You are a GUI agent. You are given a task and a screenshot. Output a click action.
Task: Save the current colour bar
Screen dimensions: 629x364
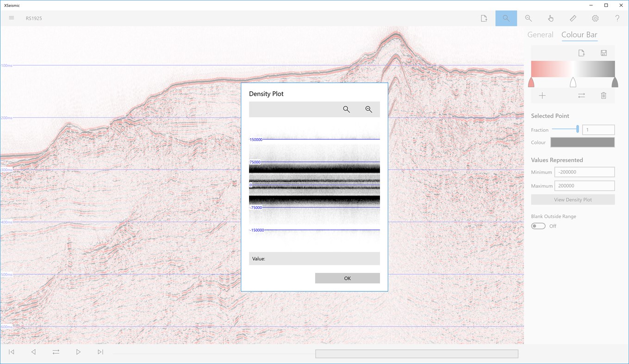[604, 53]
